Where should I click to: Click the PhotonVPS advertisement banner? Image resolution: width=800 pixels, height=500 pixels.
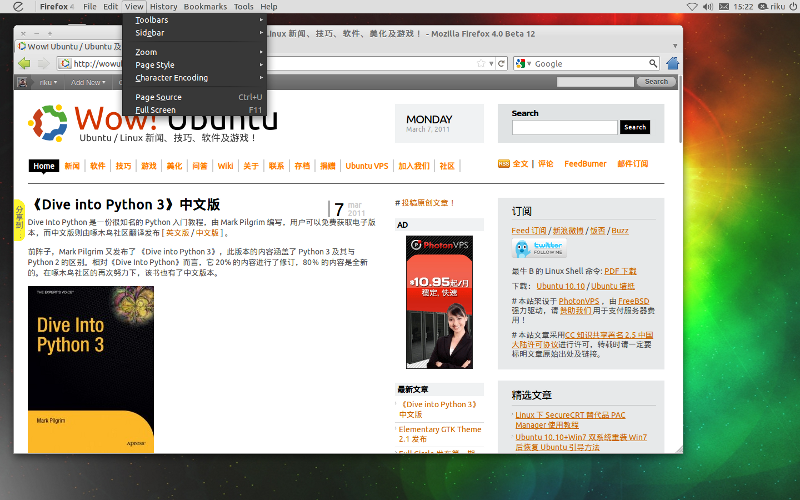coord(439,302)
